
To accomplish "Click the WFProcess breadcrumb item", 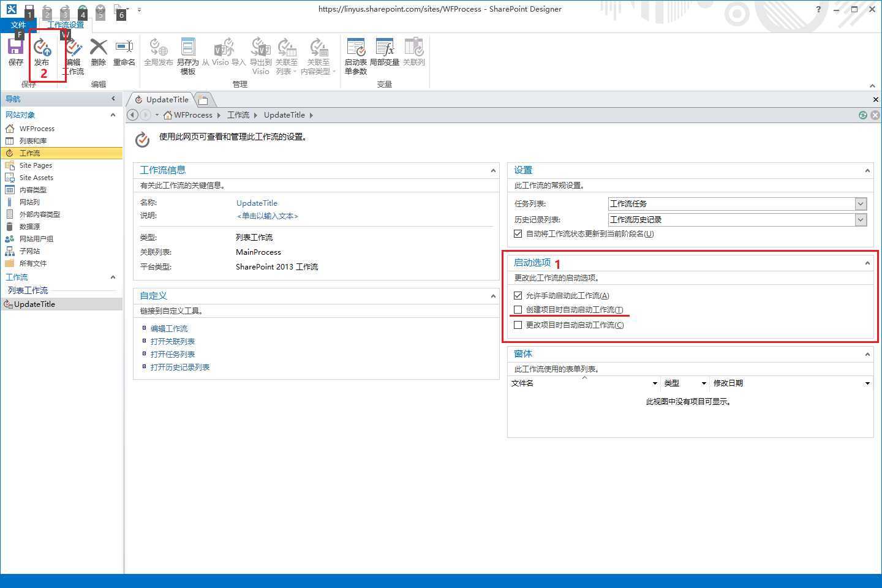I will point(193,115).
